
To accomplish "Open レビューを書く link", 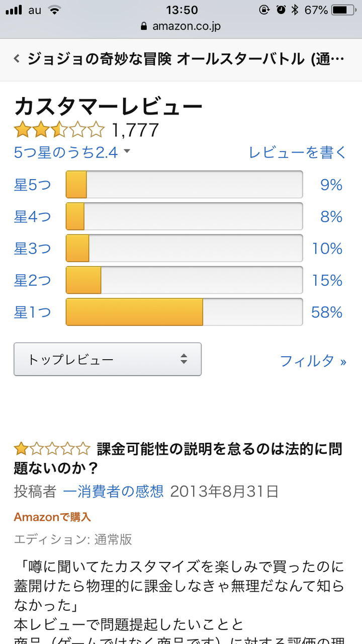I will pyautogui.click(x=298, y=152).
